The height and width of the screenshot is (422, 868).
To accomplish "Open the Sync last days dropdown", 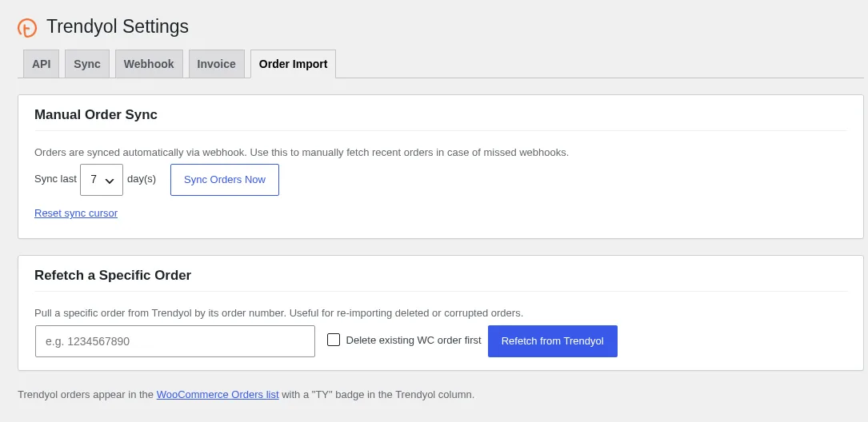I will coord(102,180).
